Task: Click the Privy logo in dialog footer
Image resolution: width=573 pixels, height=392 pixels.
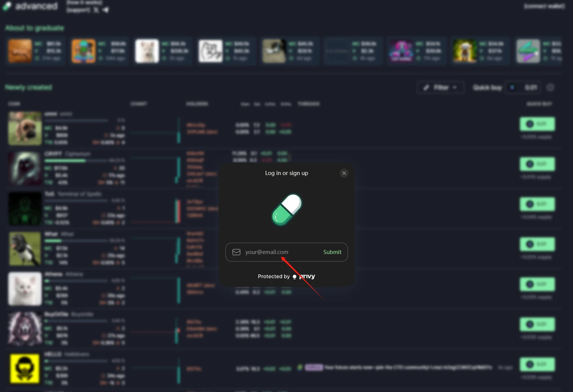Action: click(304, 276)
